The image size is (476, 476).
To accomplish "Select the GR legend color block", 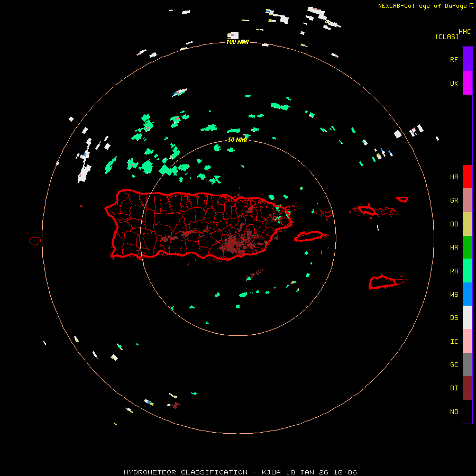I will [x=467, y=200].
